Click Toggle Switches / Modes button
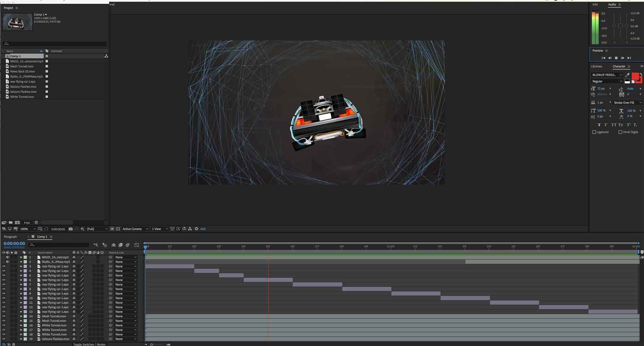The image size is (644, 346). (89, 344)
